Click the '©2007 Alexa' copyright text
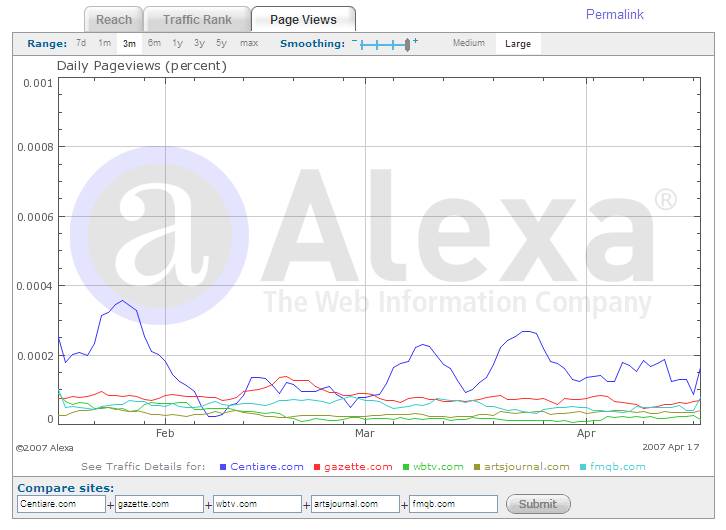This screenshot has height=530, width=726. [44, 448]
